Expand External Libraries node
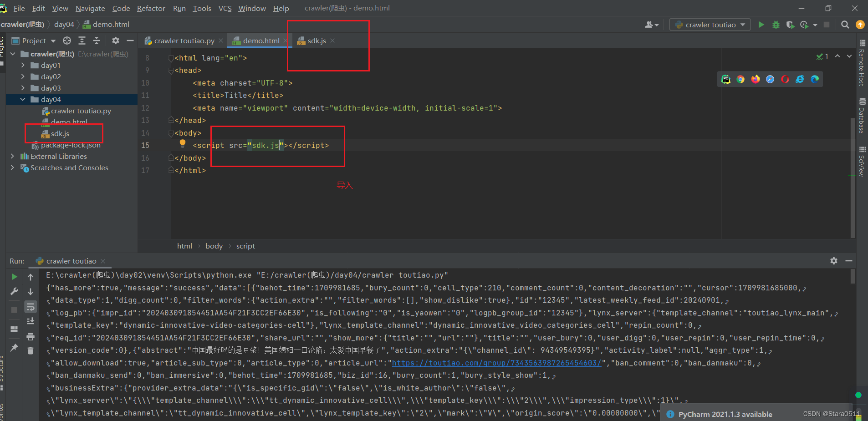 tap(12, 156)
